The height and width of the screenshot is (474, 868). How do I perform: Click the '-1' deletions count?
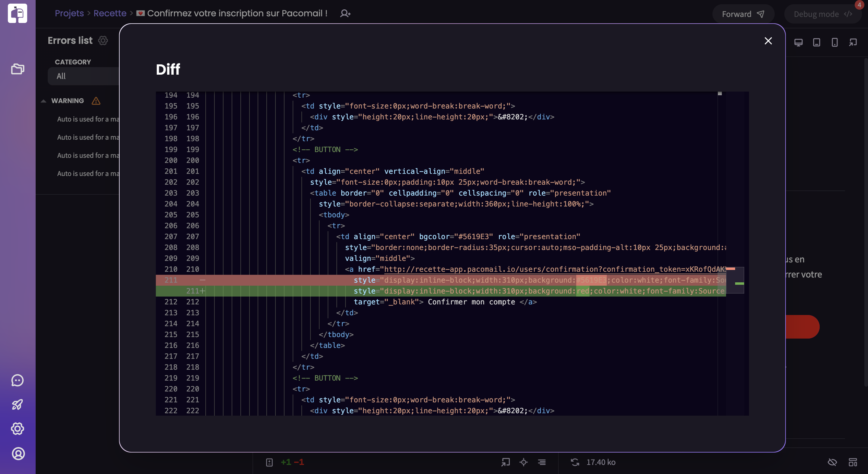pos(299,462)
